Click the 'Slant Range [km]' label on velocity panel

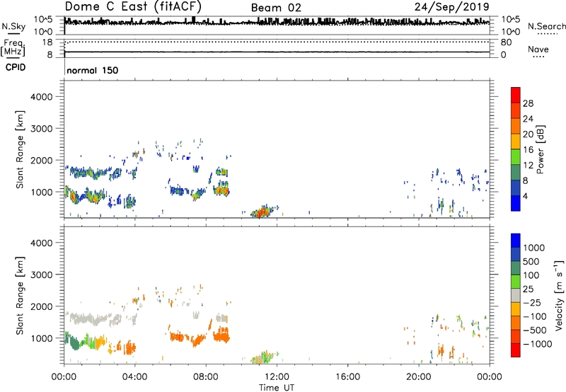pyautogui.click(x=20, y=296)
